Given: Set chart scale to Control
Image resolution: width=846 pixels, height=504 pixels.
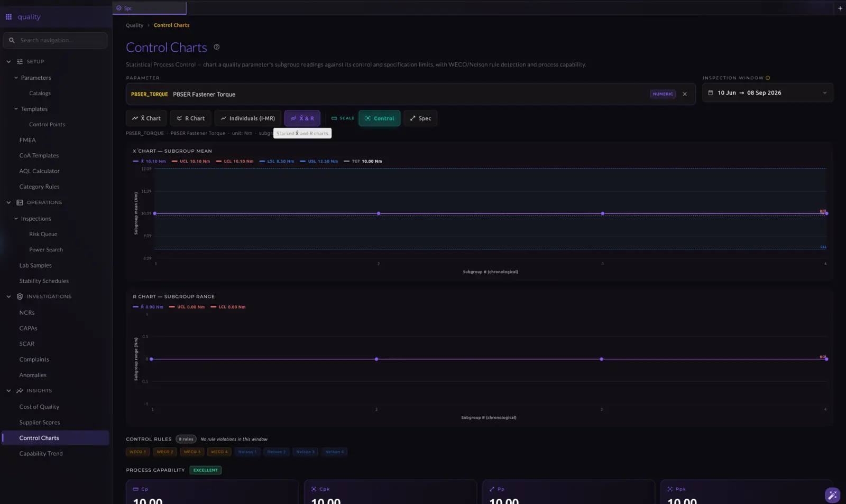Looking at the screenshot, I should (x=380, y=118).
